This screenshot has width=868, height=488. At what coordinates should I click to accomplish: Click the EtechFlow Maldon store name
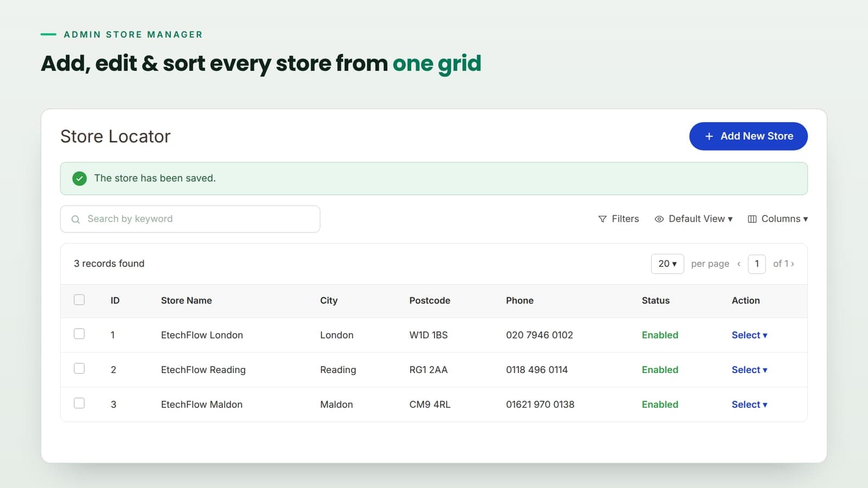click(201, 404)
